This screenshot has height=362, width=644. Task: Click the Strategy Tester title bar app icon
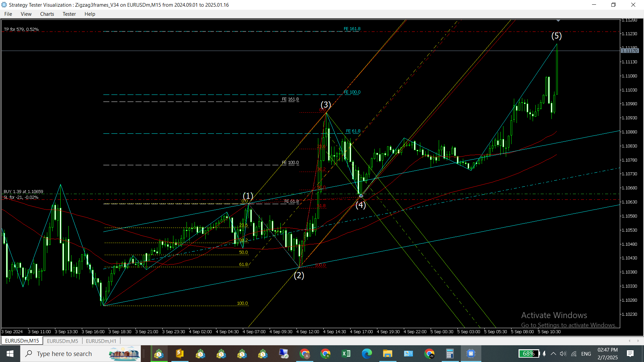pos(4,5)
